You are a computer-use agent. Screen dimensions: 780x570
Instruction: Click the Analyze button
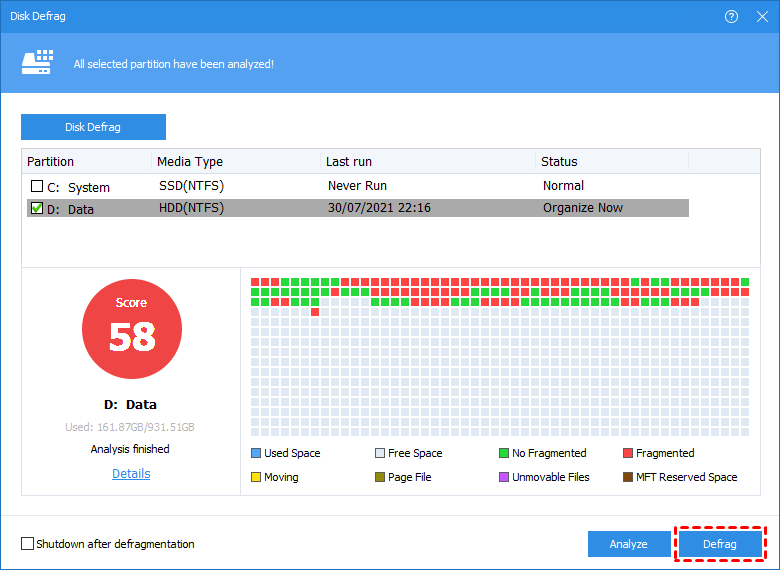pos(629,544)
